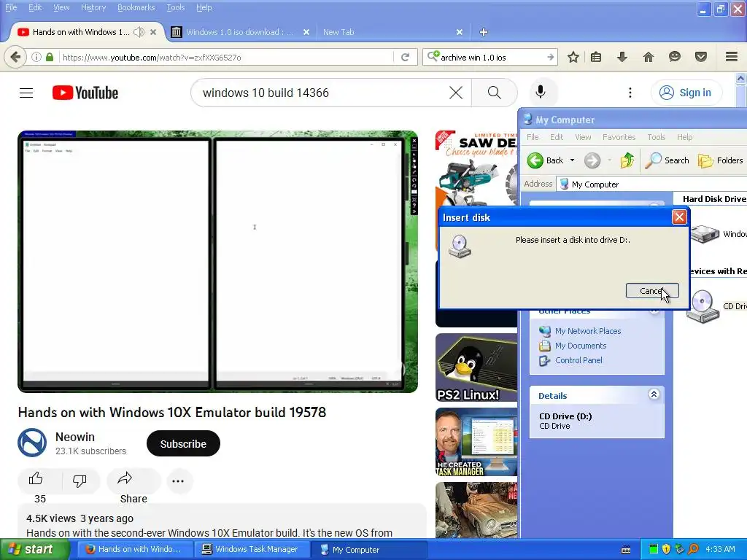Open Firefox bookmarks list icon
This screenshot has width=747, height=560.
pos(596,57)
